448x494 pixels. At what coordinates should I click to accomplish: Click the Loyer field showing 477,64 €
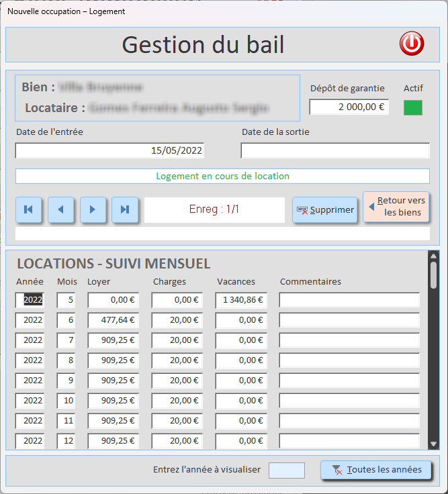click(x=113, y=320)
